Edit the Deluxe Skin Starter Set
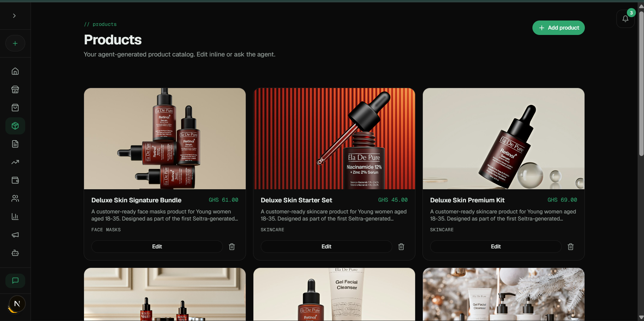This screenshot has width=644, height=321. (x=326, y=246)
